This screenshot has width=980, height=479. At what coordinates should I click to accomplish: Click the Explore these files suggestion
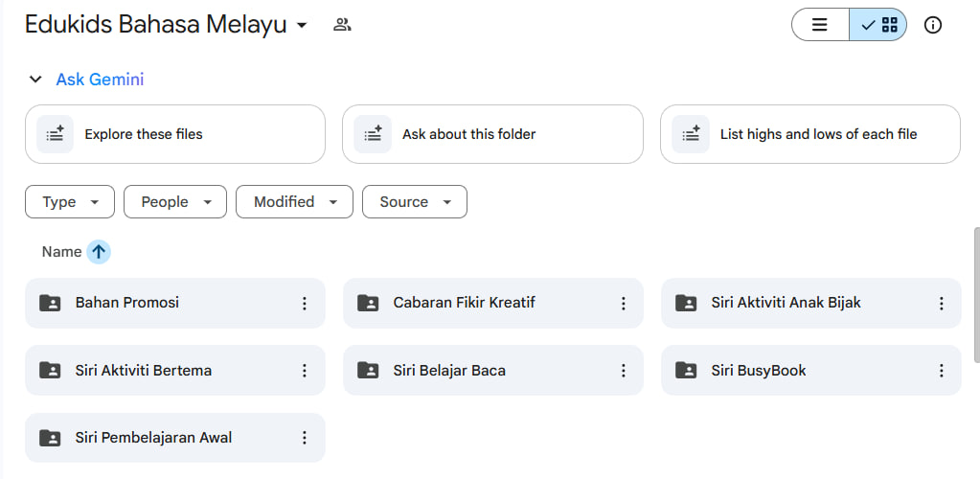pyautogui.click(x=174, y=134)
